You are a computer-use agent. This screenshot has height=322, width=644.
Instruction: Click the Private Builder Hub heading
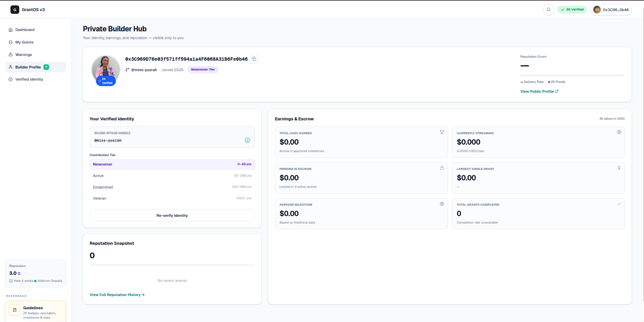pyautogui.click(x=115, y=29)
